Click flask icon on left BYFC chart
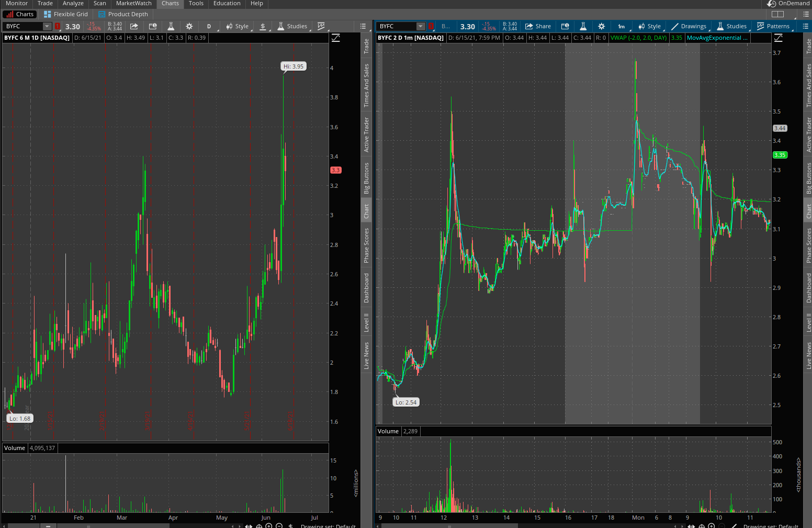 (171, 26)
